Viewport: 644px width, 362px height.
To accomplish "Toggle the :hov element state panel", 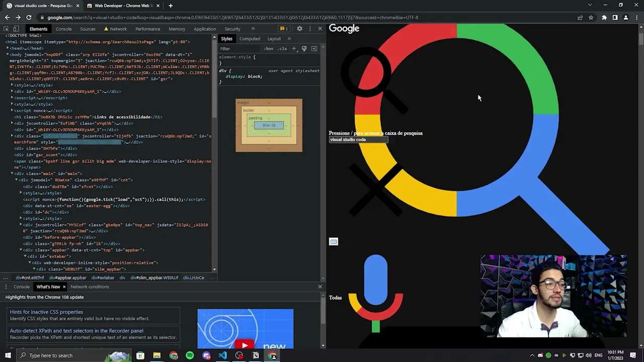I will 269,49.
